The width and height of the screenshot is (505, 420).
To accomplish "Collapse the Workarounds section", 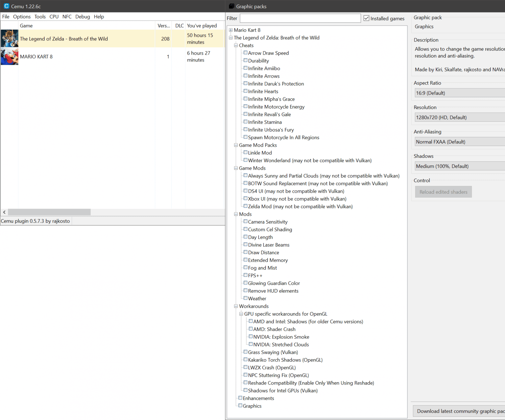I will click(x=236, y=306).
